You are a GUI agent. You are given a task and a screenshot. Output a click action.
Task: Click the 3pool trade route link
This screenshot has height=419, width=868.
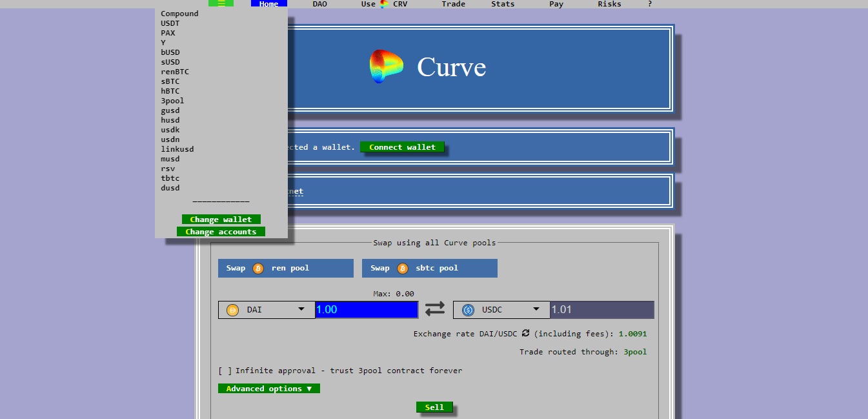click(635, 352)
